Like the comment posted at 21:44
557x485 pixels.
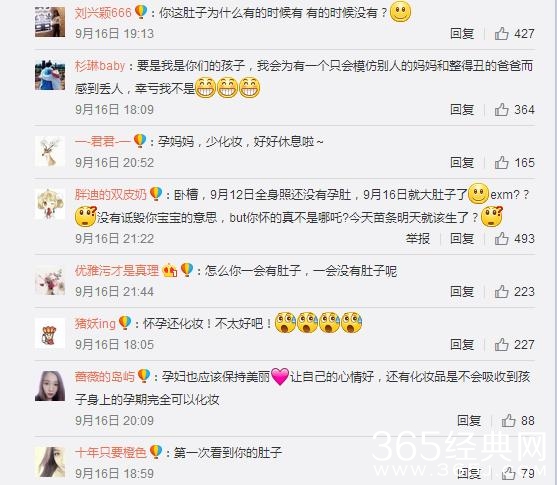501,291
